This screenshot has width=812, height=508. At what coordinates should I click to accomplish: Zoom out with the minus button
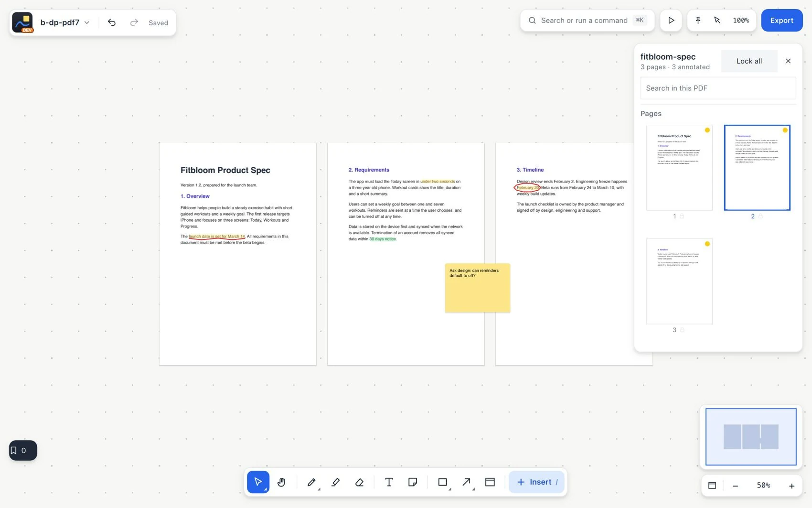[x=735, y=486]
